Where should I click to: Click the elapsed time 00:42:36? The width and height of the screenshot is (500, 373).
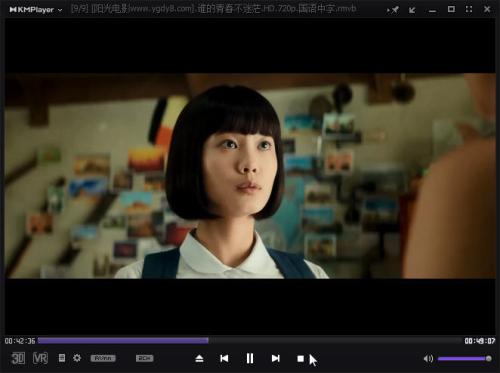point(20,341)
